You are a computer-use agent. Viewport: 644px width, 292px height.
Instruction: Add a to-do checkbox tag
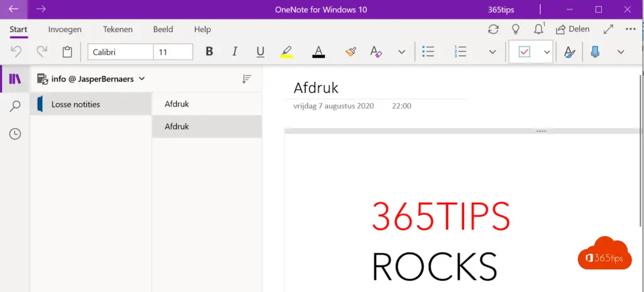(524, 52)
